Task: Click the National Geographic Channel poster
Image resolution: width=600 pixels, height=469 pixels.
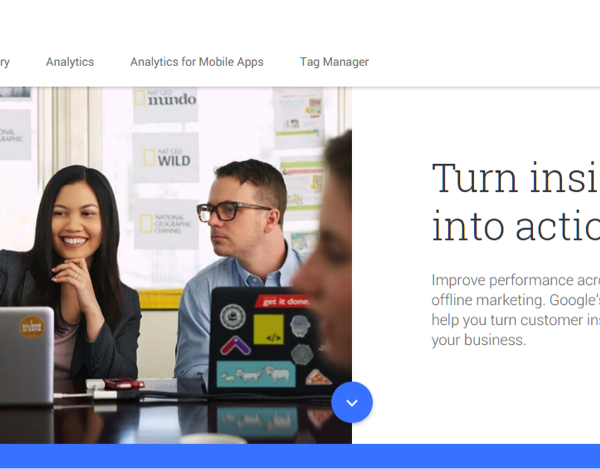Action: coord(166,224)
